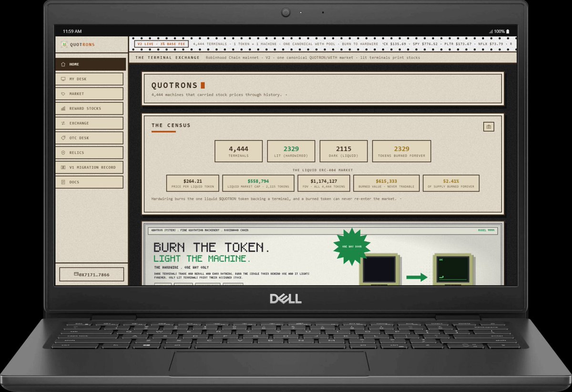Image resolution: width=572 pixels, height=392 pixels.
Task: Open the Docs sidebar entry
Action: click(x=89, y=182)
